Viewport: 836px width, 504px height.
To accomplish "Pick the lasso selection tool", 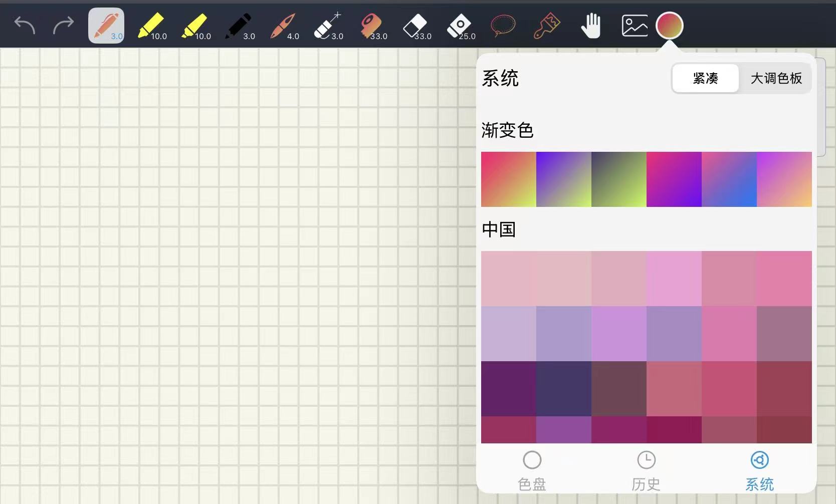I will (x=503, y=25).
